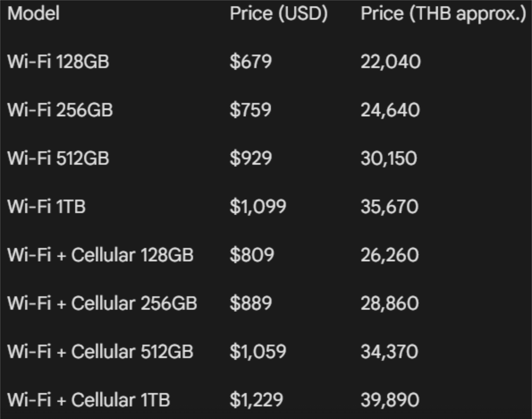Select the Wi-Fi 512GB model cell
The width and height of the screenshot is (532, 419).
(x=58, y=158)
